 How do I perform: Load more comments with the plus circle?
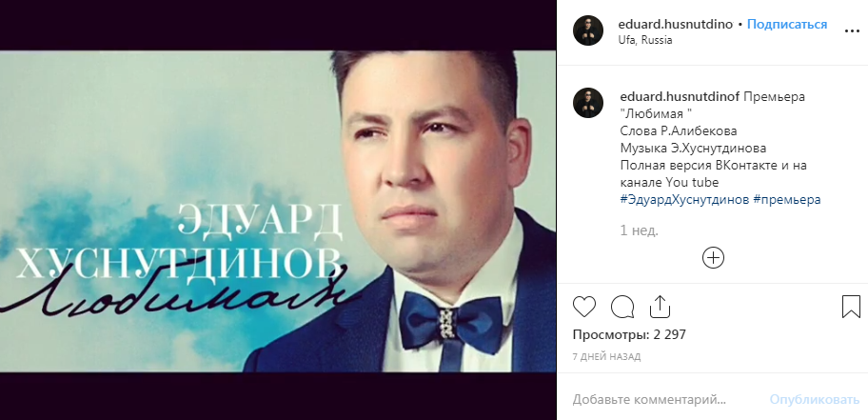tap(713, 258)
